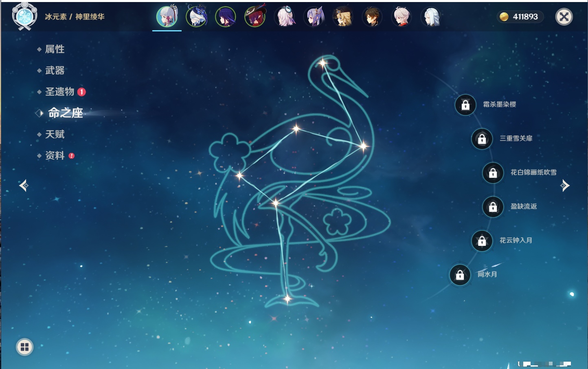Viewport: 588px width, 369px height.
Task: Switch to Shenhe's silver-haired avatar
Action: (x=431, y=17)
